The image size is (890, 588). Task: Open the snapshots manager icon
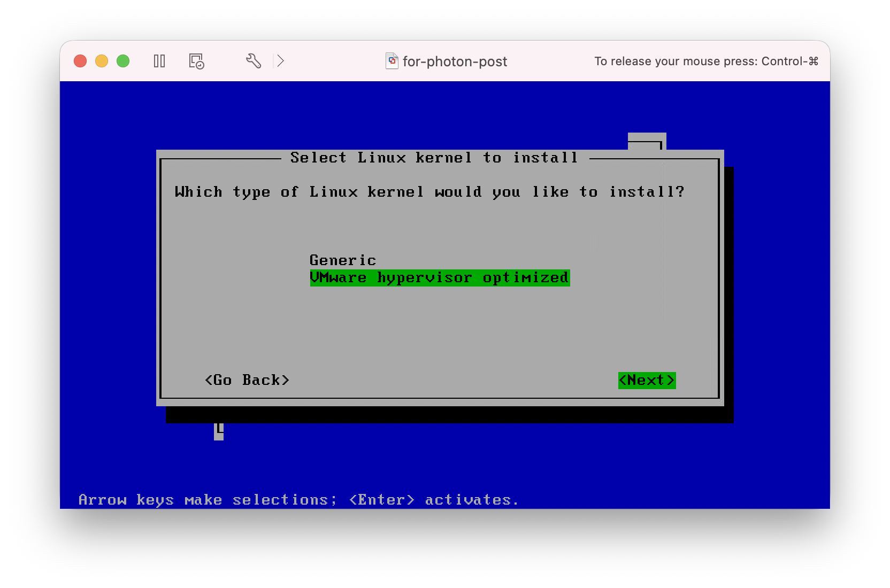pos(196,61)
